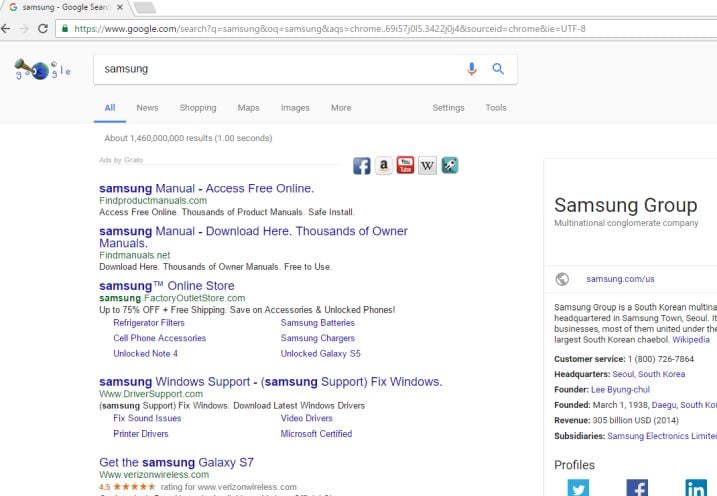Open Samsung's Twitter profile icon
The height and width of the screenshot is (496, 717).
[x=578, y=488]
